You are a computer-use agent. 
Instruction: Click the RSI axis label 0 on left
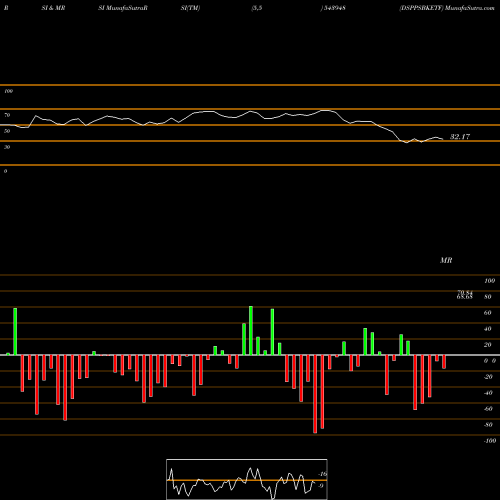(5, 171)
